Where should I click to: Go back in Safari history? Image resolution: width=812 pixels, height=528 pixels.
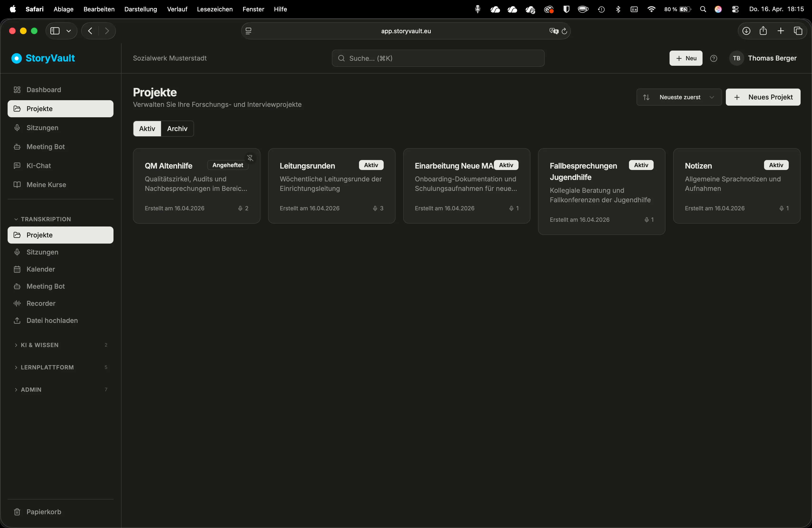coord(90,31)
